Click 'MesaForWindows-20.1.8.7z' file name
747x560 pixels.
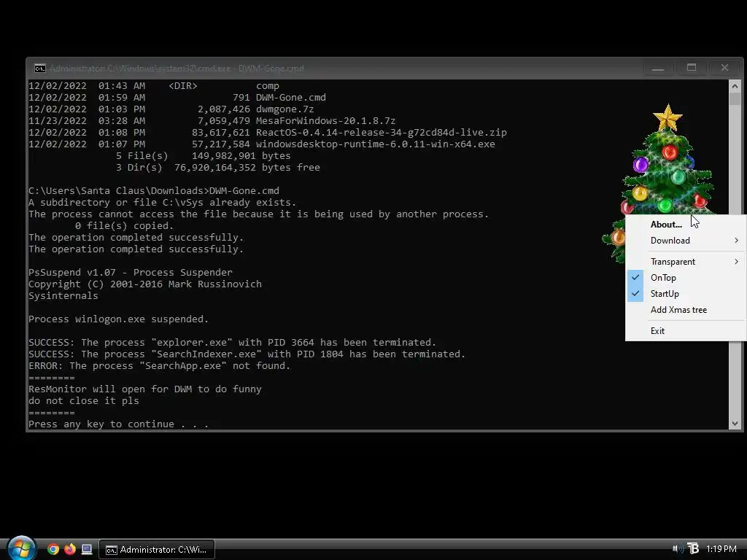pyautogui.click(x=326, y=121)
